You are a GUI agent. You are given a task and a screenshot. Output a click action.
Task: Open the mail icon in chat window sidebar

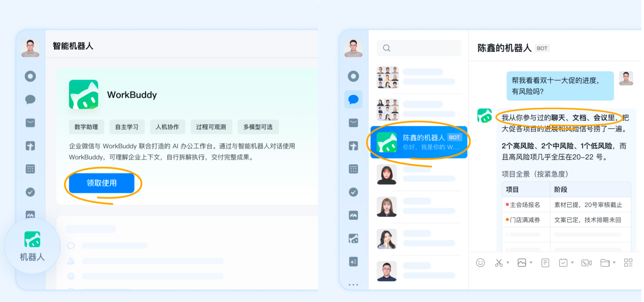click(354, 123)
